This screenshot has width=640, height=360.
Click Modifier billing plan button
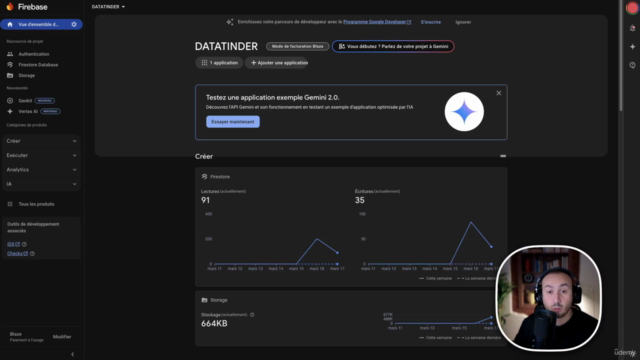(x=62, y=337)
